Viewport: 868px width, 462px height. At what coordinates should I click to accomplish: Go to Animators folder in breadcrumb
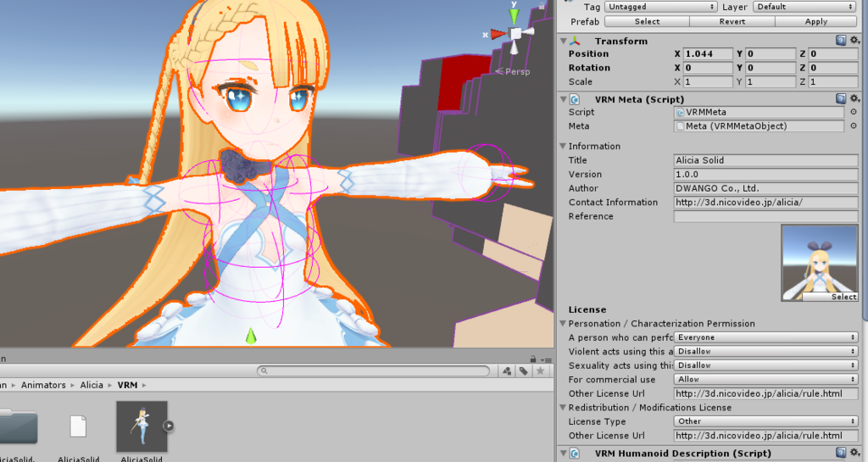43,385
